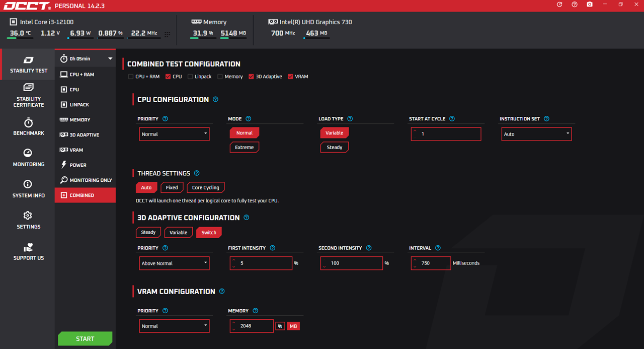Choose Variable load type
Screen dimensions: 644x349
(x=335, y=133)
